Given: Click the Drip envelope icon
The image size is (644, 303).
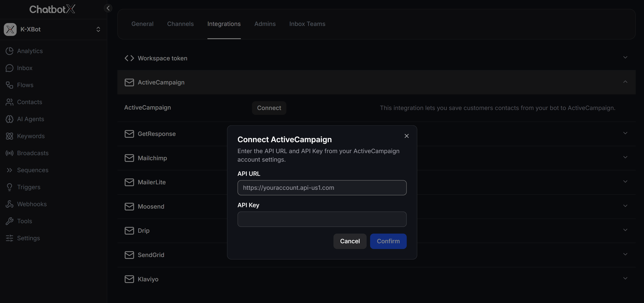Looking at the screenshot, I should (129, 230).
